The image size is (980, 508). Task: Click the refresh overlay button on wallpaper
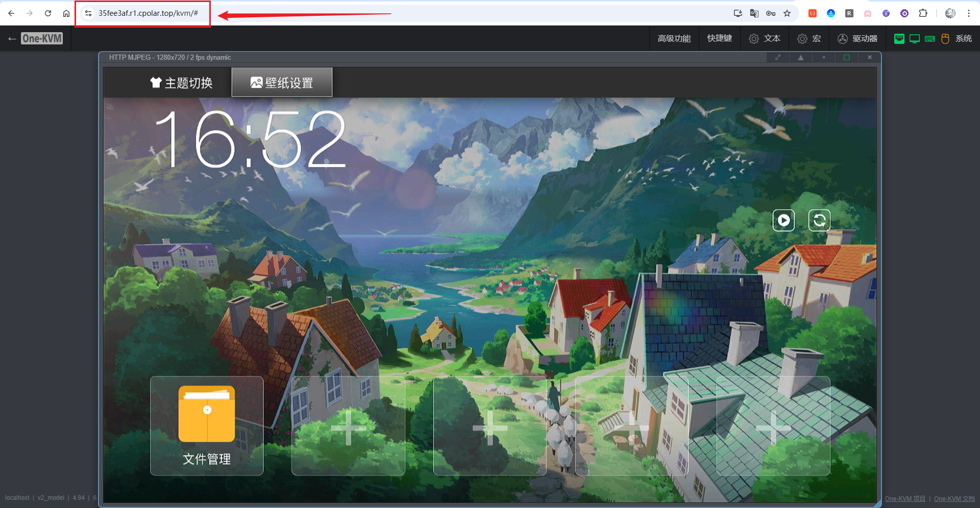[819, 220]
